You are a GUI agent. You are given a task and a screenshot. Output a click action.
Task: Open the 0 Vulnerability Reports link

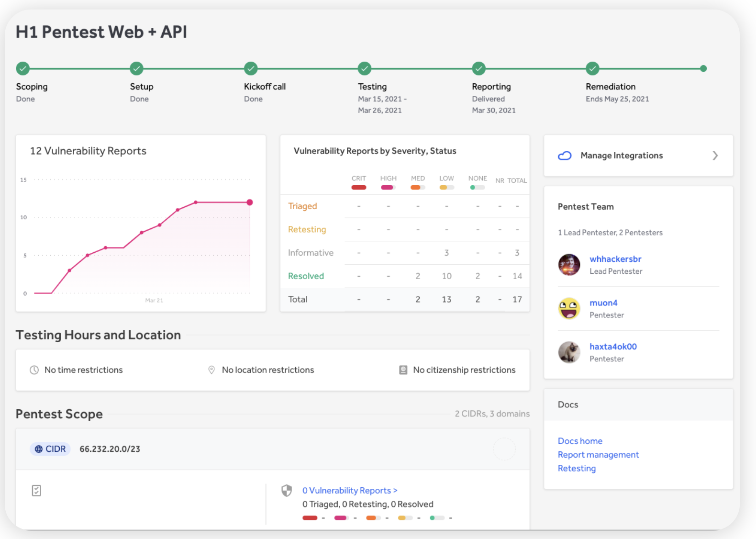coord(350,490)
